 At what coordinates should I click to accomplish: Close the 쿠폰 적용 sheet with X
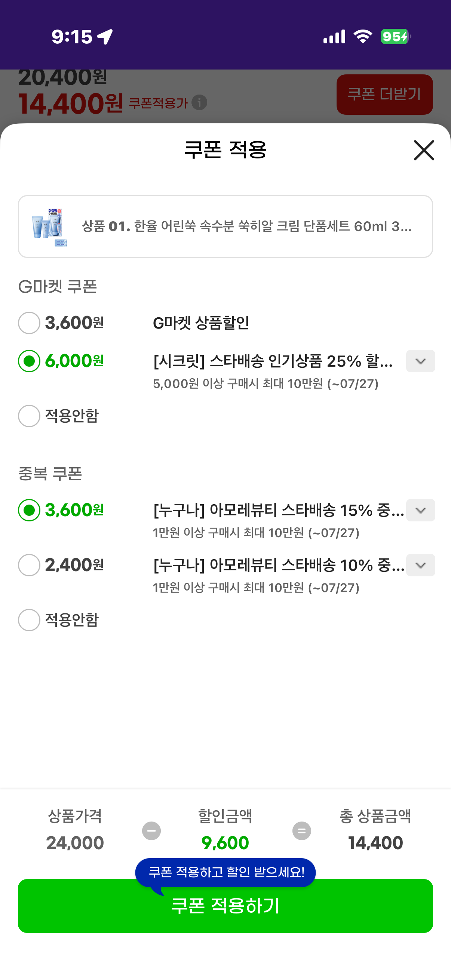424,150
